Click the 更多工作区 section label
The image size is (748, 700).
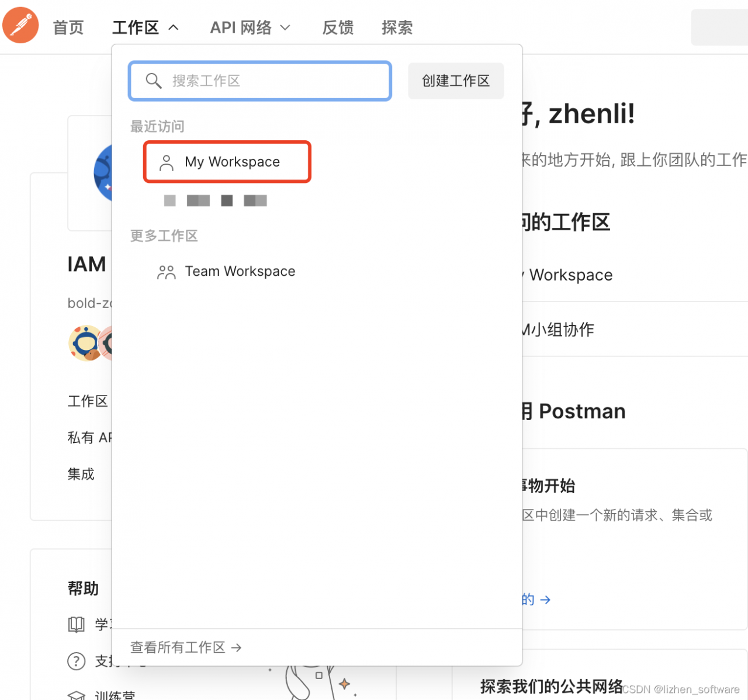click(164, 235)
